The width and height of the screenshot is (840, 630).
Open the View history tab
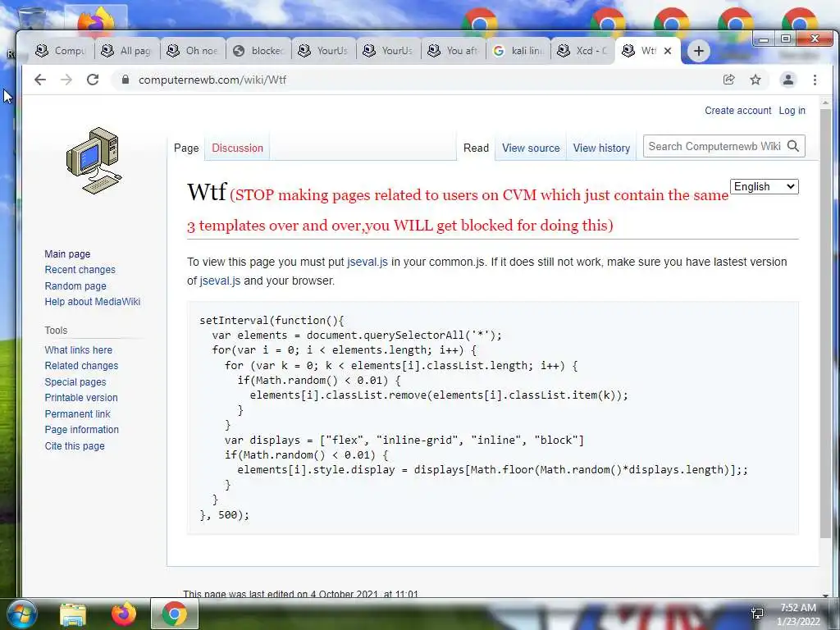pos(601,148)
